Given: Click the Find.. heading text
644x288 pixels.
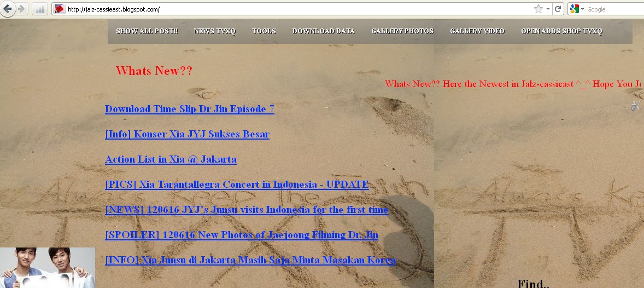Looking at the screenshot, I should click(533, 283).
